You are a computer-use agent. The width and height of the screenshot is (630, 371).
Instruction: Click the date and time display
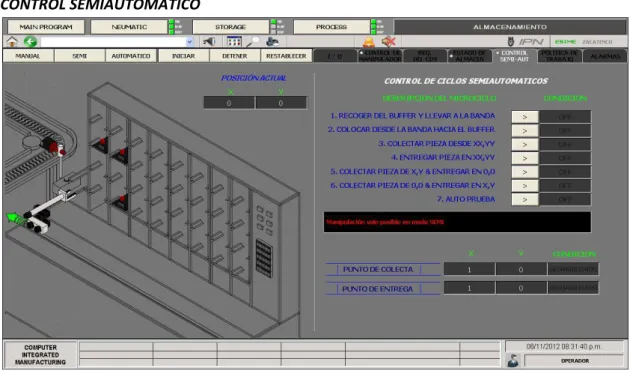tap(565, 346)
